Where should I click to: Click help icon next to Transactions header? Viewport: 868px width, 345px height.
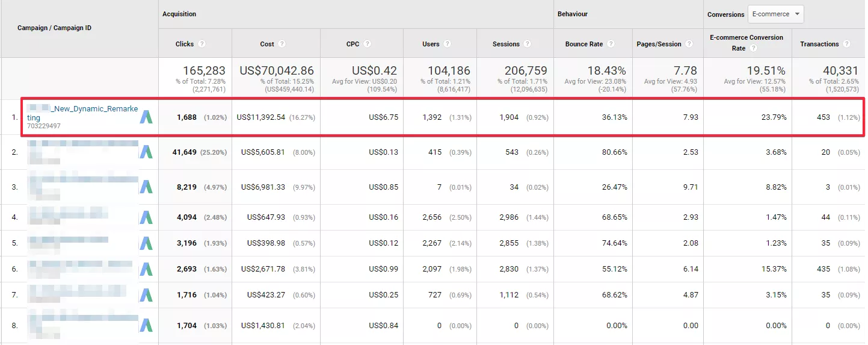[847, 44]
